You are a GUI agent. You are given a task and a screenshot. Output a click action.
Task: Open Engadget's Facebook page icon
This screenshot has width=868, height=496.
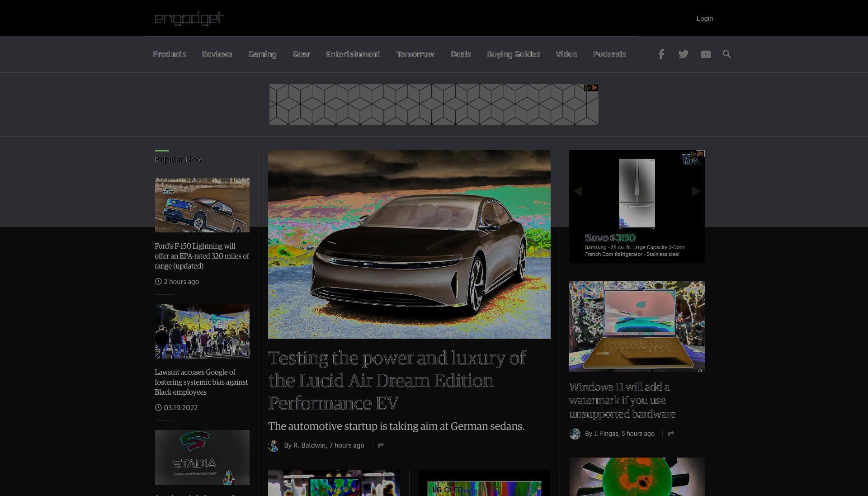coord(661,54)
